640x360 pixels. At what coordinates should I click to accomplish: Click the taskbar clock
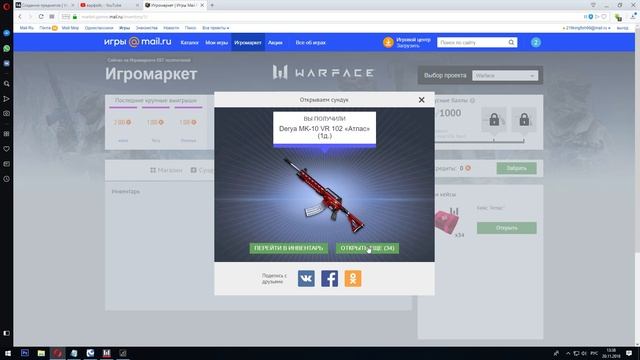pyautogui.click(x=611, y=353)
